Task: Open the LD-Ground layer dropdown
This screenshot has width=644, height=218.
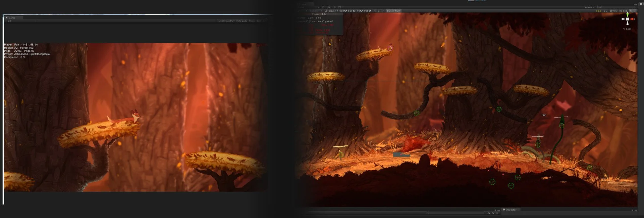Action: (x=331, y=11)
